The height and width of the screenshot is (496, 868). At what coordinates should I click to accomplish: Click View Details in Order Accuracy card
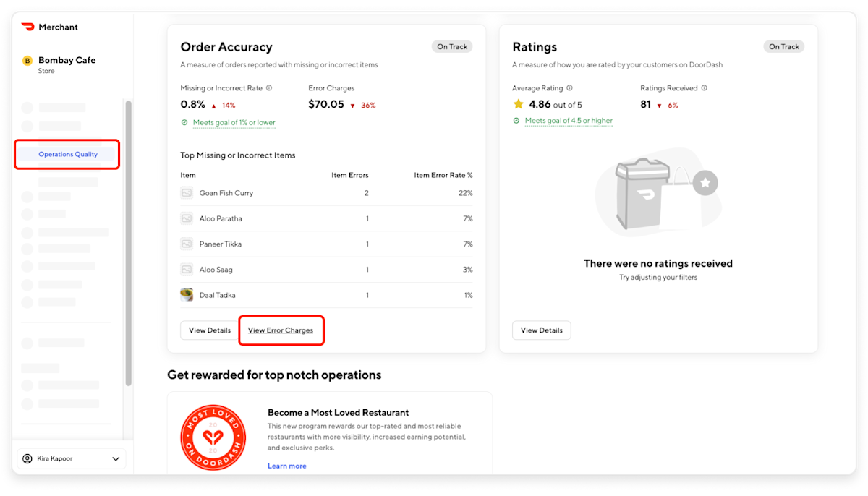210,330
